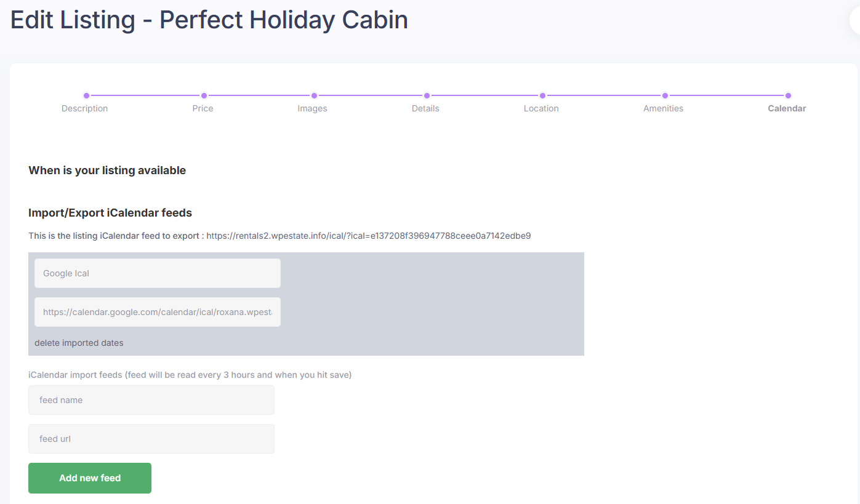Click the Google Ical feed name field
Viewport: 860px width, 504px height.
[157, 273]
